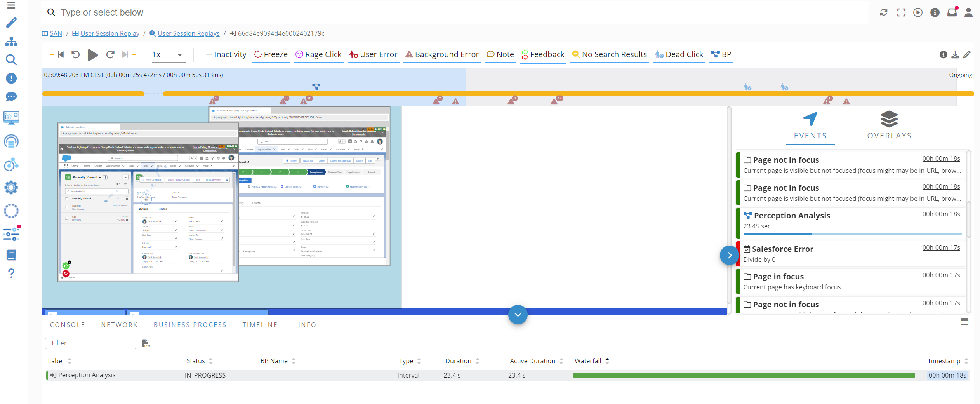The image size is (980, 404).
Task: Toggle the Background Error event filter
Action: tap(442, 55)
